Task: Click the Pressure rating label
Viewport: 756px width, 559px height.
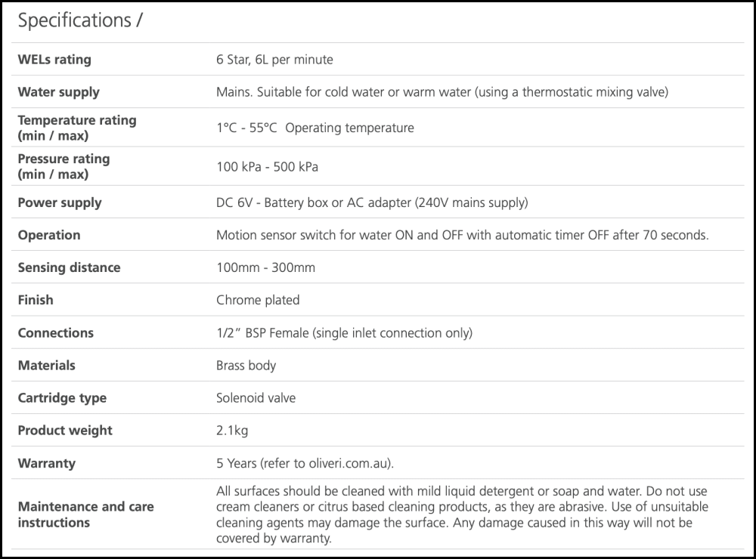Action: click(x=64, y=166)
